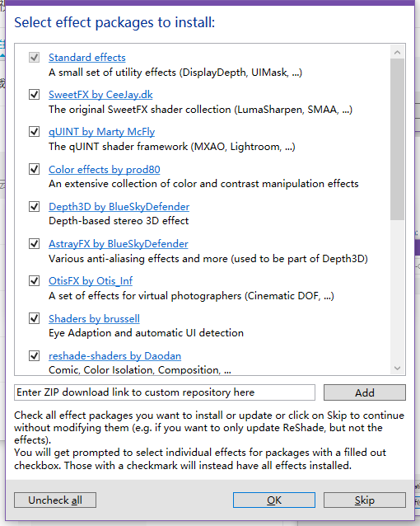This screenshot has height=526, width=420.
Task: Visit the OtisFX by Otis_Inf link
Action: (91, 281)
